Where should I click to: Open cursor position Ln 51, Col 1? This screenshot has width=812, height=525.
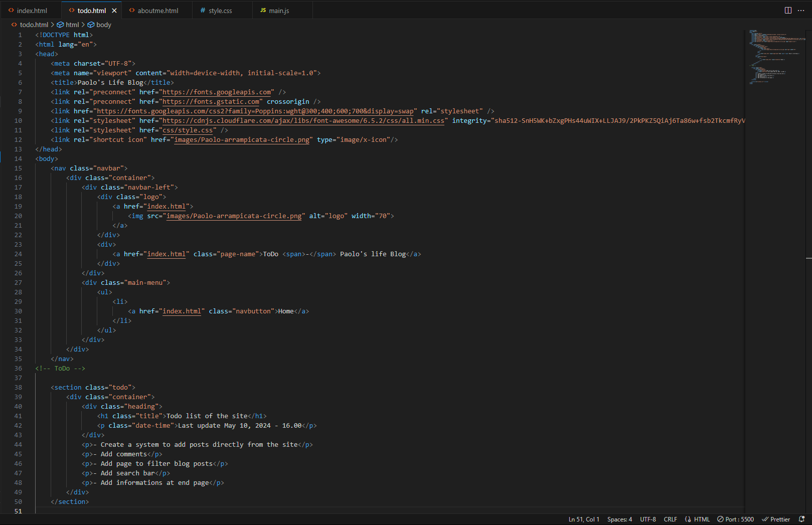[584, 519]
